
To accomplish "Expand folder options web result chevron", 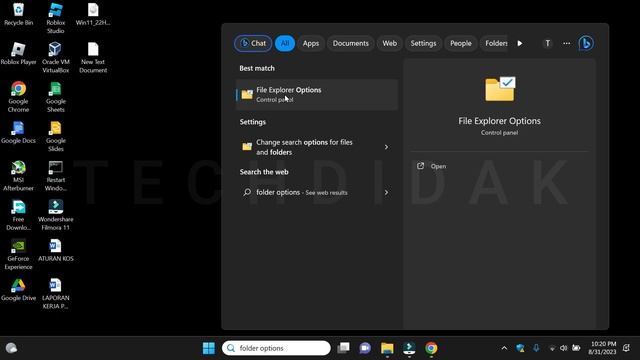I will tap(386, 192).
